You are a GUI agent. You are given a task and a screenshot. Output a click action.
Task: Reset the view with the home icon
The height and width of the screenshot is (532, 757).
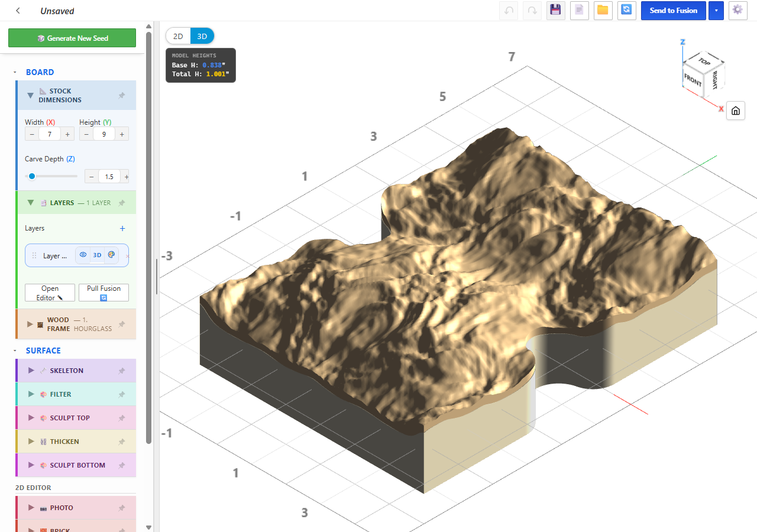click(736, 111)
